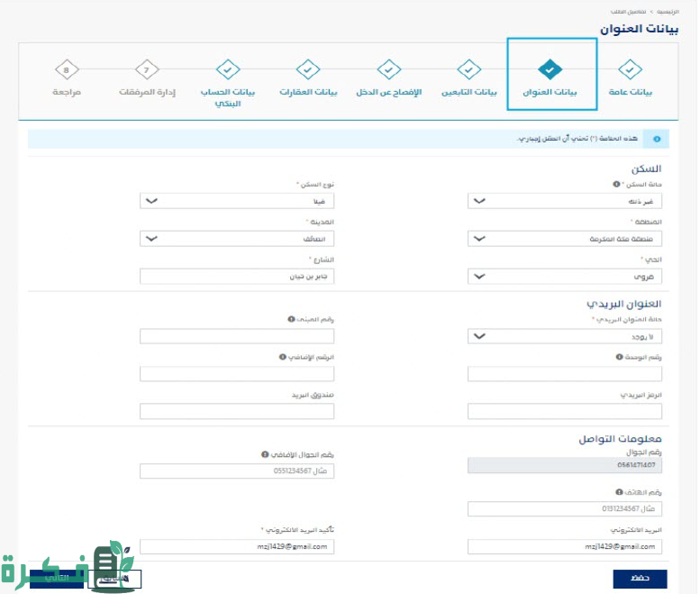Click the info icon beside رقم الهاتف

click(619, 492)
